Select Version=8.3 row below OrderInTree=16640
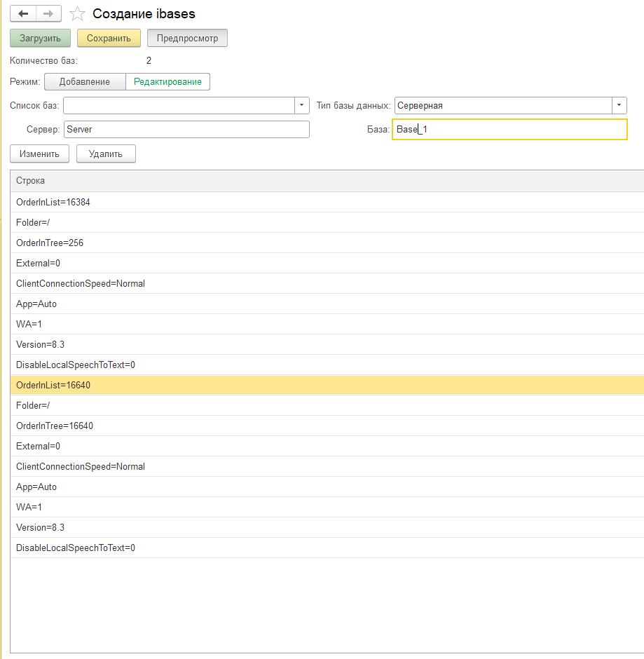This screenshot has height=659, width=644. (327, 527)
